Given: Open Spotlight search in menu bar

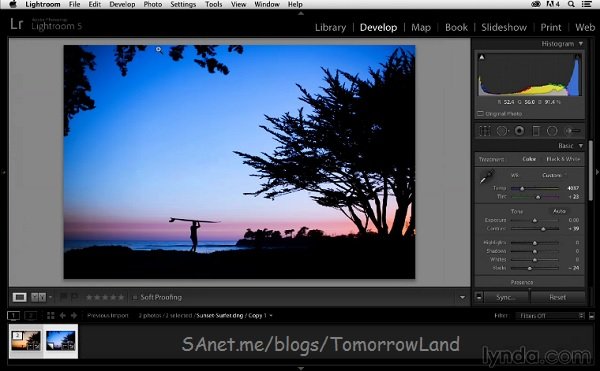Looking at the screenshot, I should tap(571, 4).
